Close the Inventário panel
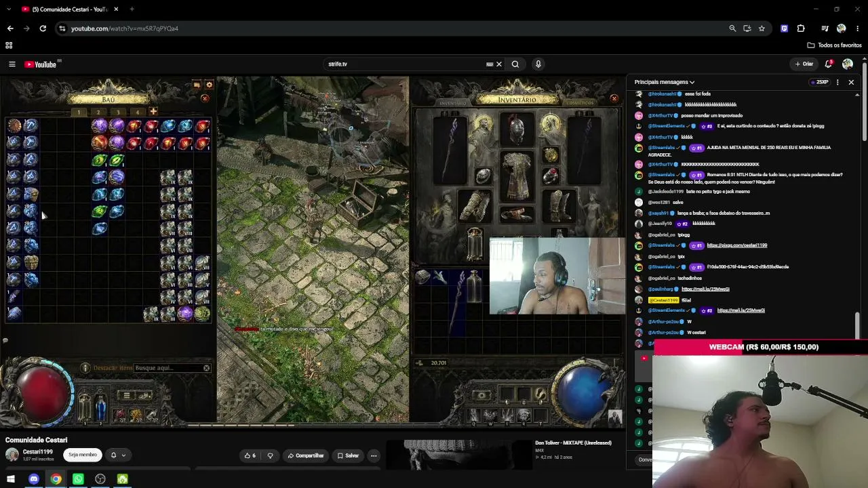Screen dimensions: 868x488 pos(614,98)
